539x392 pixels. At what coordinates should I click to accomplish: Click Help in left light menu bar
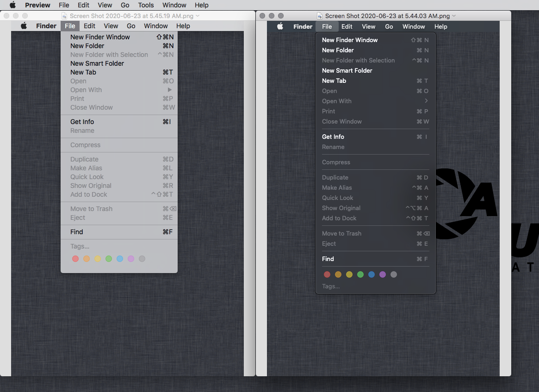click(183, 26)
